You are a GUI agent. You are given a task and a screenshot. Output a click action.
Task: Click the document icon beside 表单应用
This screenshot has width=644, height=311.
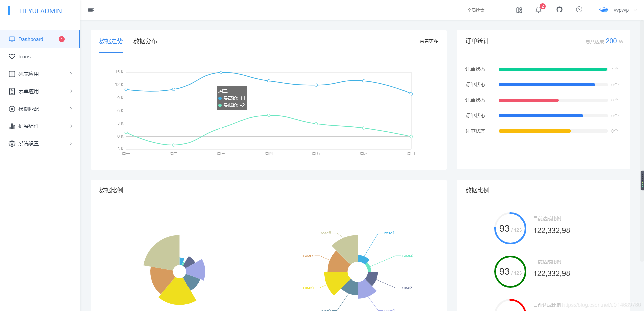coord(12,91)
